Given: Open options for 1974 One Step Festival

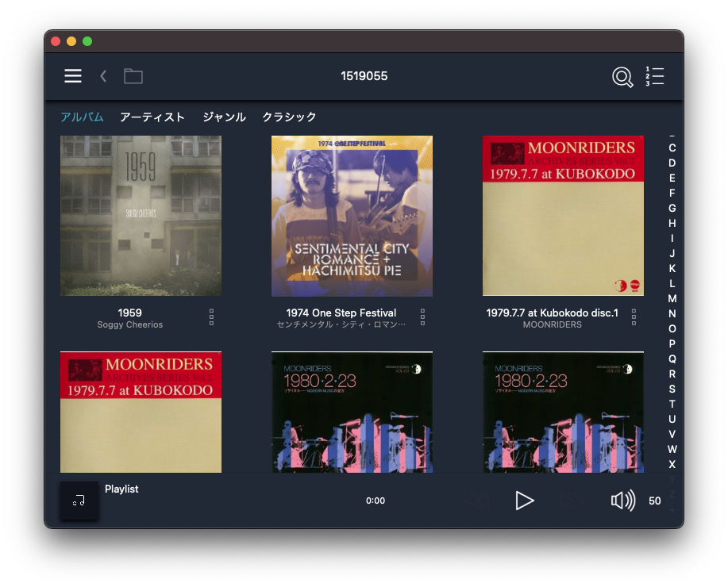Looking at the screenshot, I should (422, 317).
